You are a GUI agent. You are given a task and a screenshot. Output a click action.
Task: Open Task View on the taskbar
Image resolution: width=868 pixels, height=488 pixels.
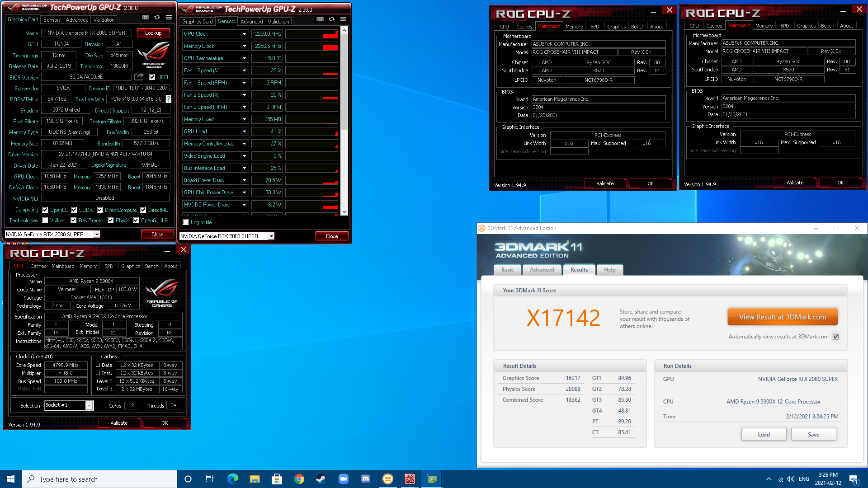[x=210, y=479]
